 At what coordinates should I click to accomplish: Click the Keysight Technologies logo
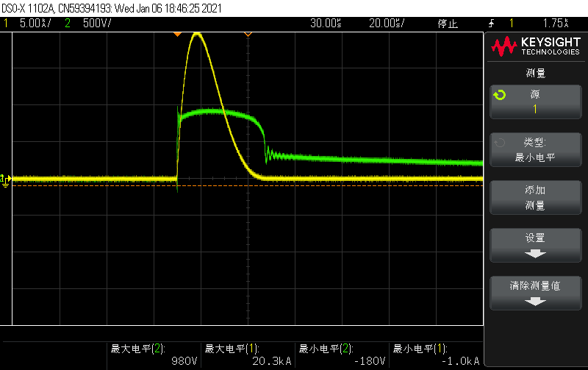point(535,47)
